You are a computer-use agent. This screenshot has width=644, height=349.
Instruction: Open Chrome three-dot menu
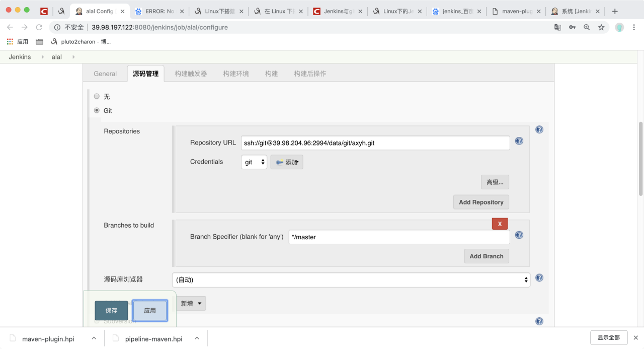[634, 27]
